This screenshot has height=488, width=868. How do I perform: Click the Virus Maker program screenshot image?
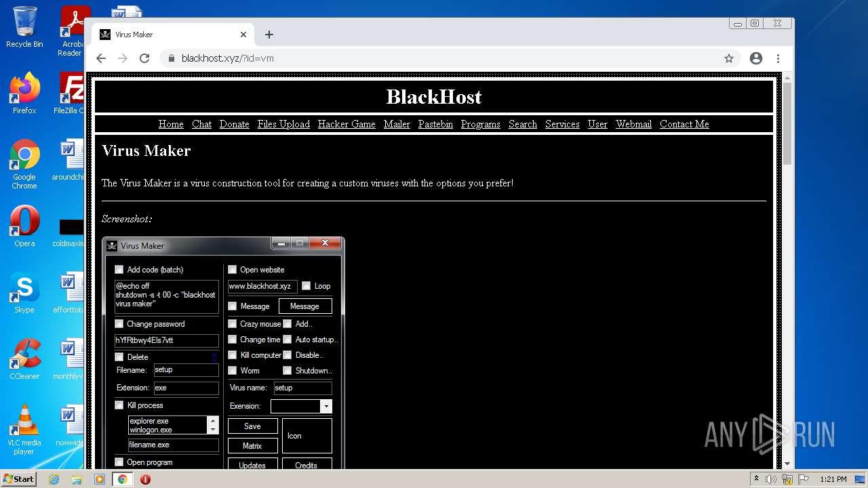point(223,352)
